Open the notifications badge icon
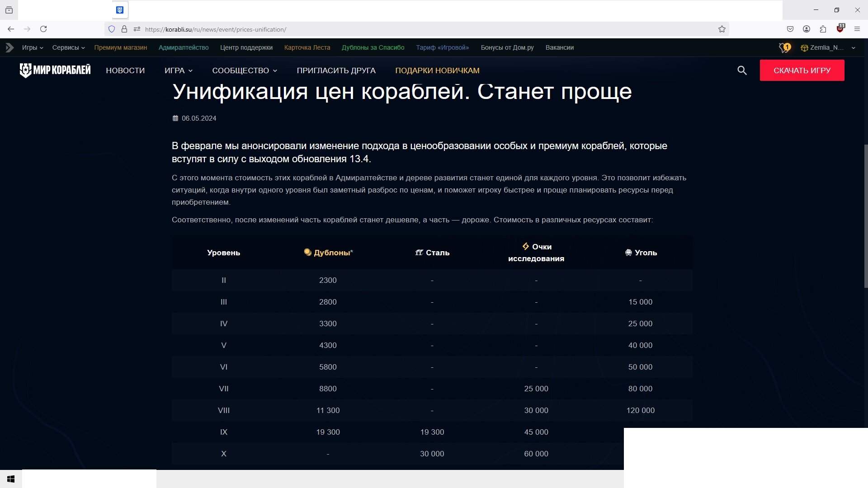The height and width of the screenshot is (488, 868). coord(785,47)
